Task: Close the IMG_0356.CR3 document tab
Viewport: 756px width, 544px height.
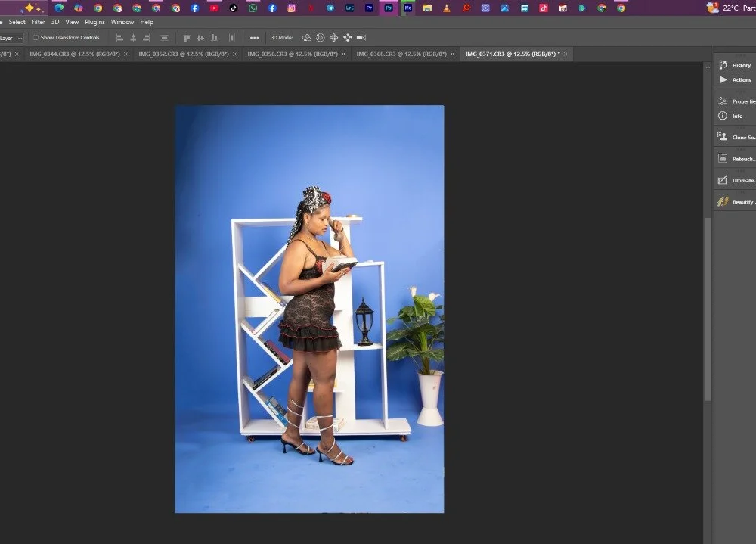Action: click(x=344, y=54)
